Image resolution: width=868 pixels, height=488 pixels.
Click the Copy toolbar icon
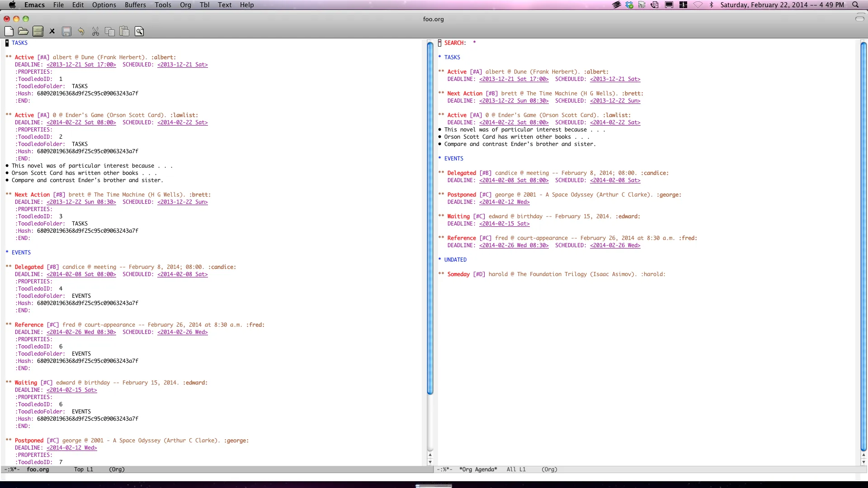pos(109,31)
